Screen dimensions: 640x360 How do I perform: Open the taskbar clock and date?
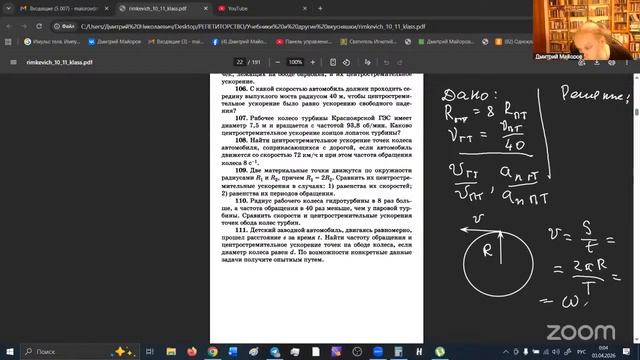[x=603, y=351]
